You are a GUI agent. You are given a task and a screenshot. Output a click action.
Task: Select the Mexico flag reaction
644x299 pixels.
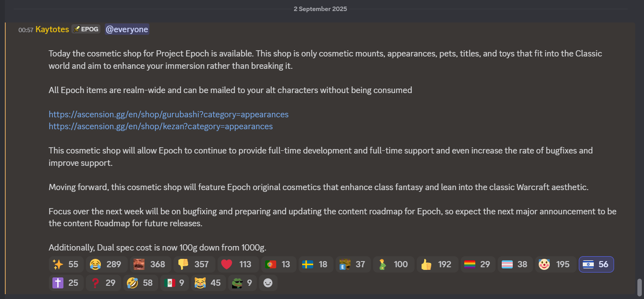(x=174, y=283)
